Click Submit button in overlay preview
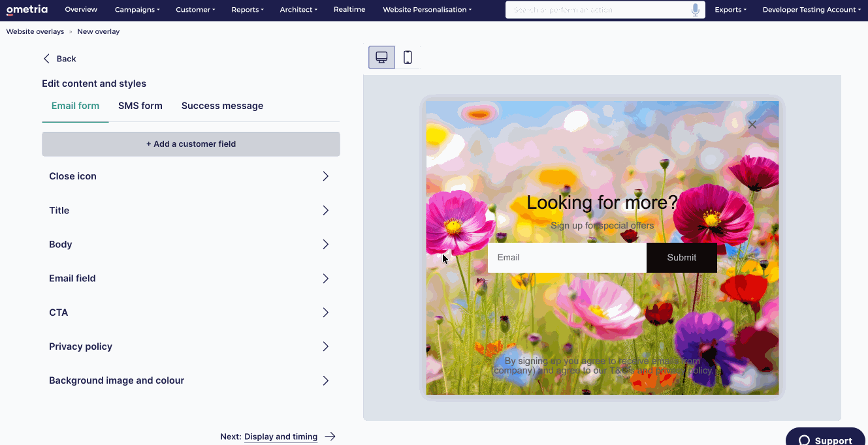 click(x=682, y=258)
